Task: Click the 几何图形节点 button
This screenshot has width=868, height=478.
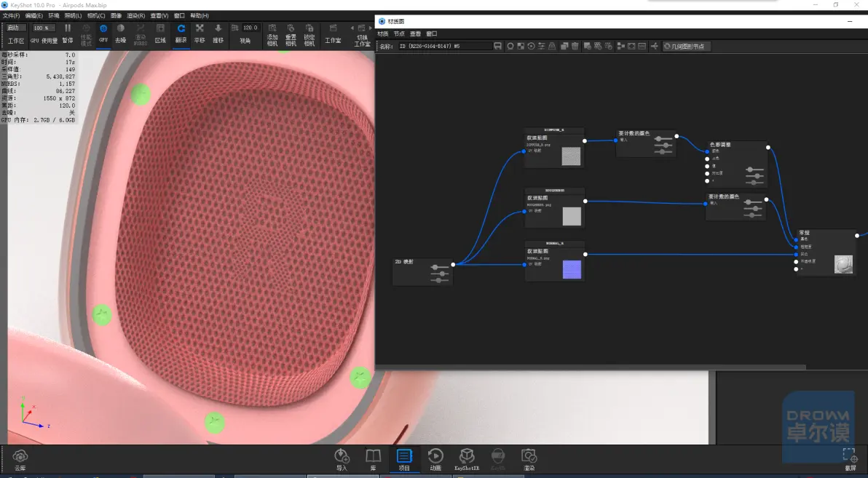Action: pyautogui.click(x=687, y=47)
